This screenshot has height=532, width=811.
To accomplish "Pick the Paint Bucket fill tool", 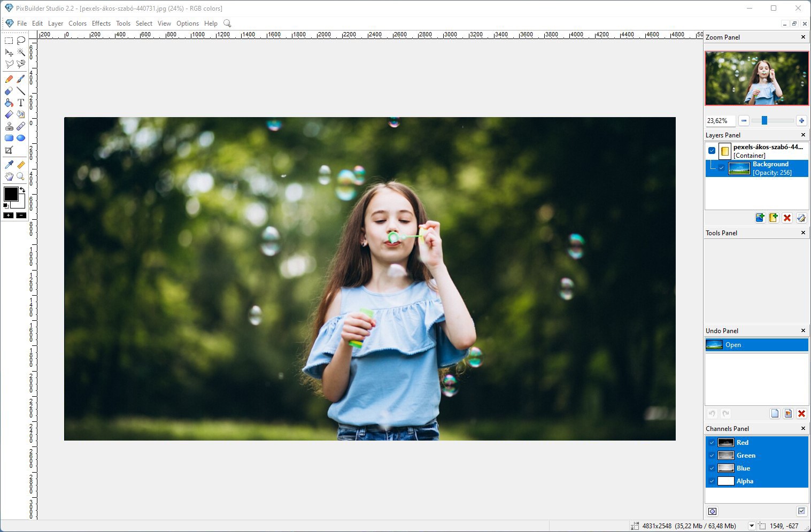I will 9,103.
